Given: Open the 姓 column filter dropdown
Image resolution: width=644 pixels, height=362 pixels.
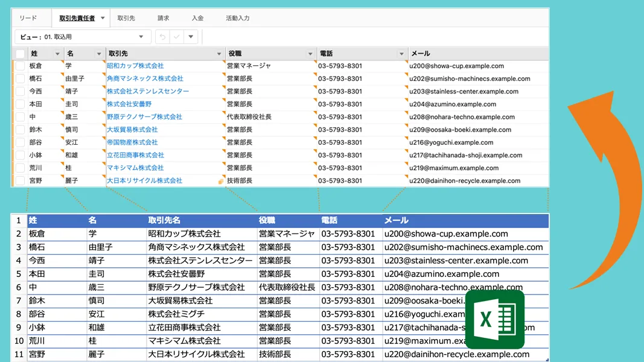Looking at the screenshot, I should pyautogui.click(x=57, y=54).
